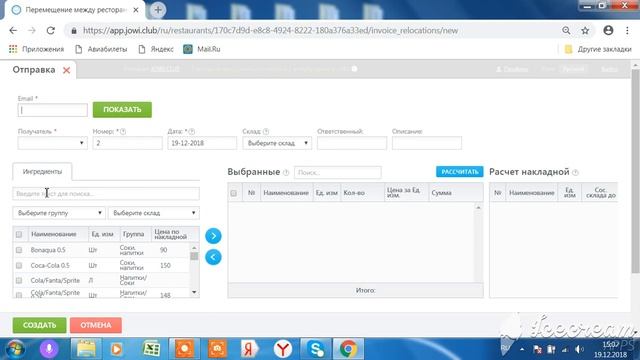The width and height of the screenshot is (640, 360).
Task: Click the Описание input field
Action: [427, 143]
